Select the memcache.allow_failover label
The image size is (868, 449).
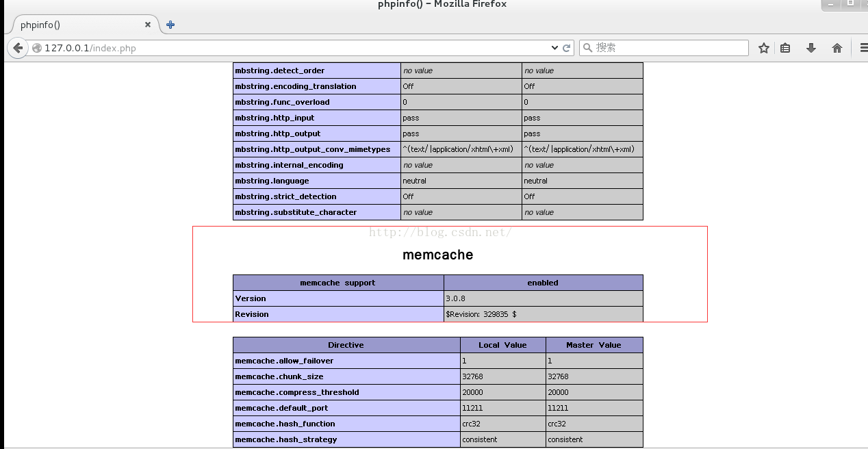tap(284, 361)
